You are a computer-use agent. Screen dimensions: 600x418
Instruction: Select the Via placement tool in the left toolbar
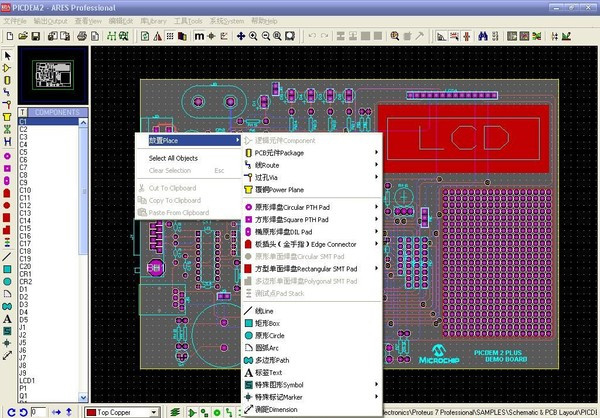[x=7, y=104]
